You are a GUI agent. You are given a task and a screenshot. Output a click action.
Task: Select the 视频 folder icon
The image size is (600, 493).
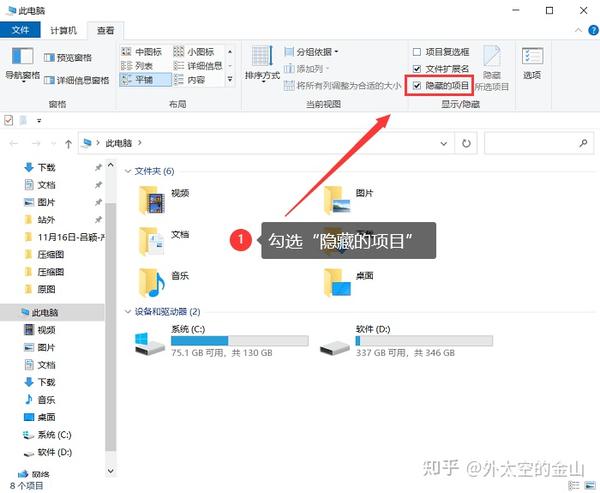coord(152,200)
